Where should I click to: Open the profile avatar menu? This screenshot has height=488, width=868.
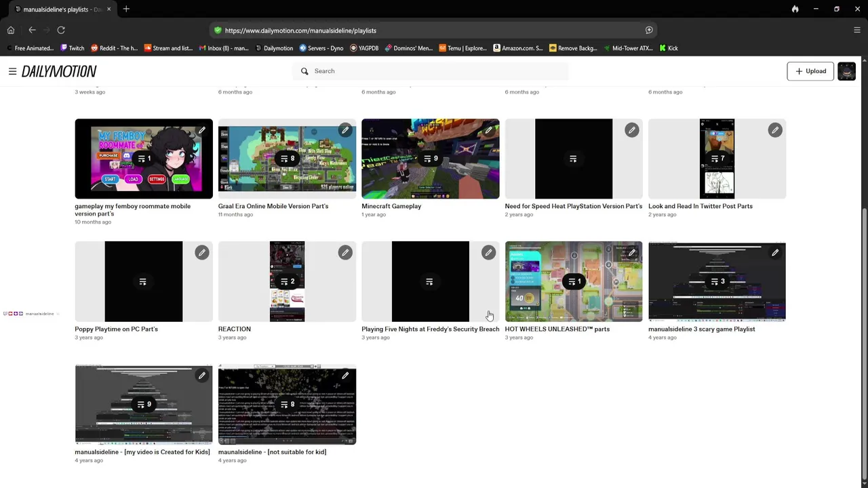846,71
